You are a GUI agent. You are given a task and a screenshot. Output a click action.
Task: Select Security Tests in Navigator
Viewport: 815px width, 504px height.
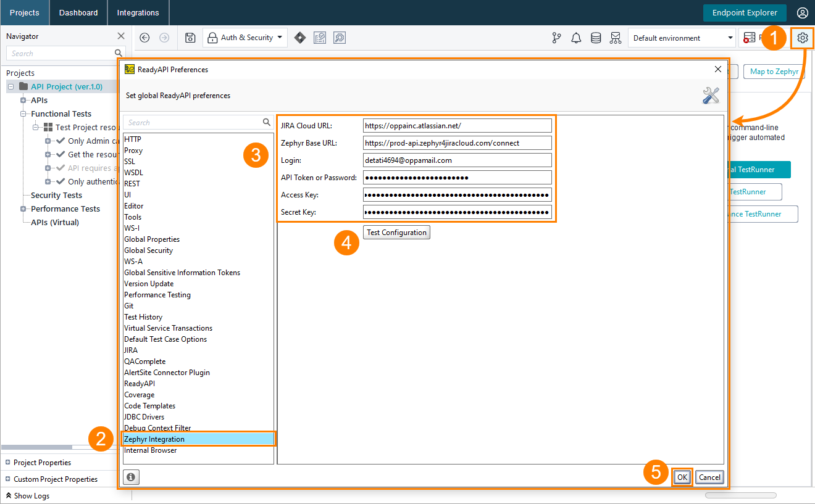pos(56,196)
